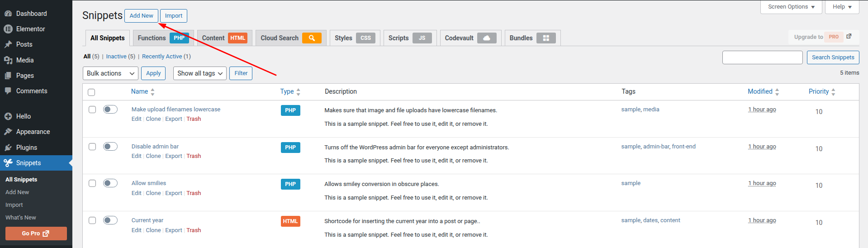Click the PHP badge on Functions tab
Viewport: 868px width, 248px height.
tap(179, 38)
